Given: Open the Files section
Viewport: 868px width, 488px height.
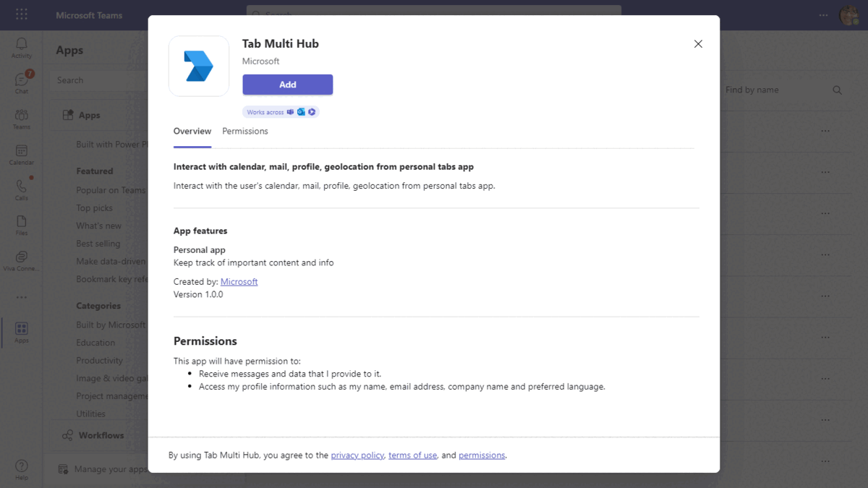Looking at the screenshot, I should pos(21,226).
